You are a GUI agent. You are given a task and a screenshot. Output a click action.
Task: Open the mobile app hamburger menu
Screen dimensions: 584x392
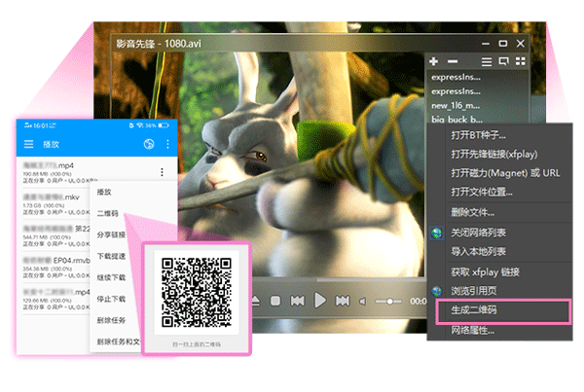pos(28,144)
